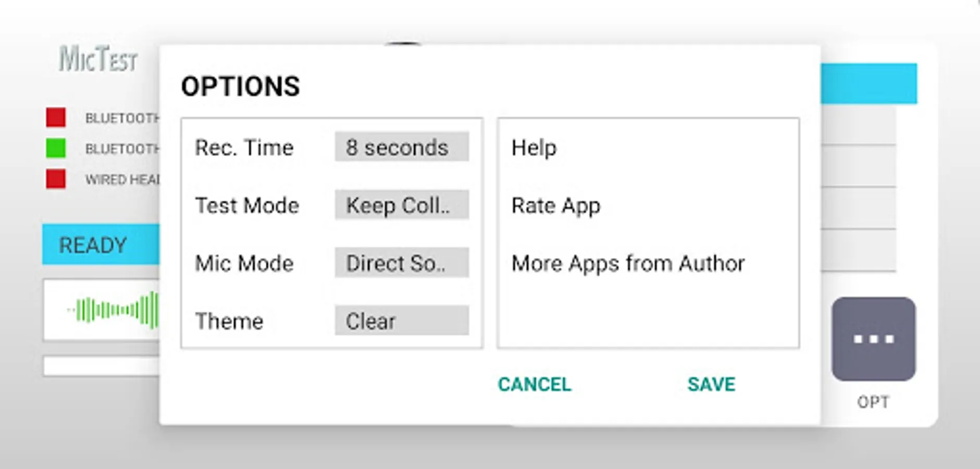The height and width of the screenshot is (469, 980).
Task: Click the Rec. Time label
Action: (244, 148)
